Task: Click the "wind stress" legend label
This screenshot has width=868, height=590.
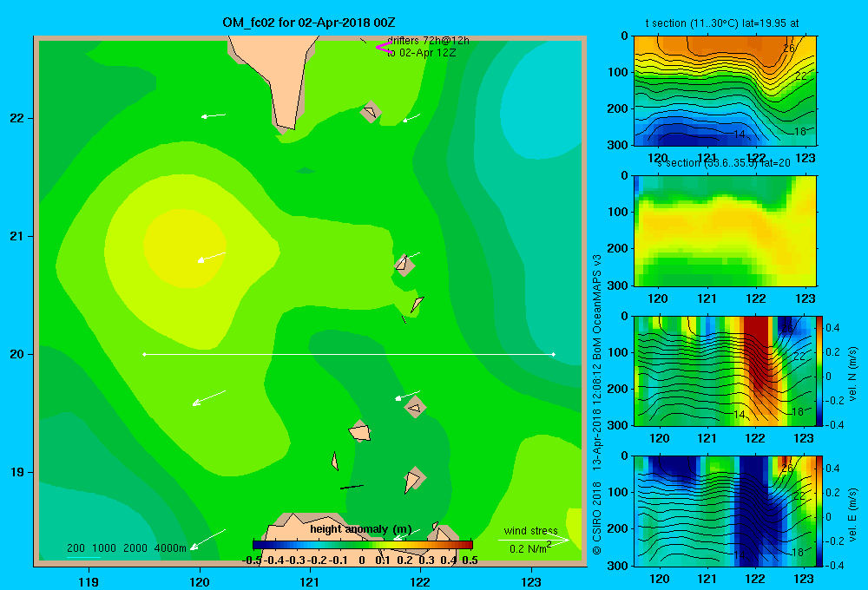Action: coord(530,530)
